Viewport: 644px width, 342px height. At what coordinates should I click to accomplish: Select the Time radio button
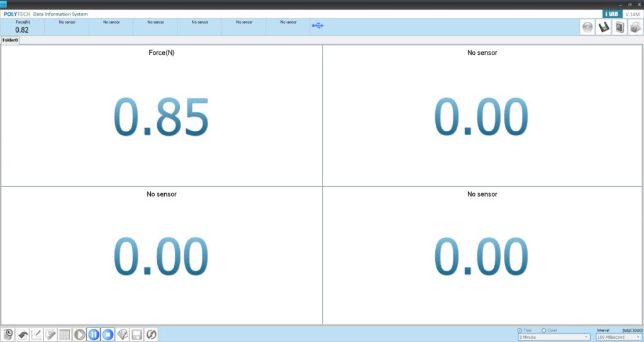point(520,330)
